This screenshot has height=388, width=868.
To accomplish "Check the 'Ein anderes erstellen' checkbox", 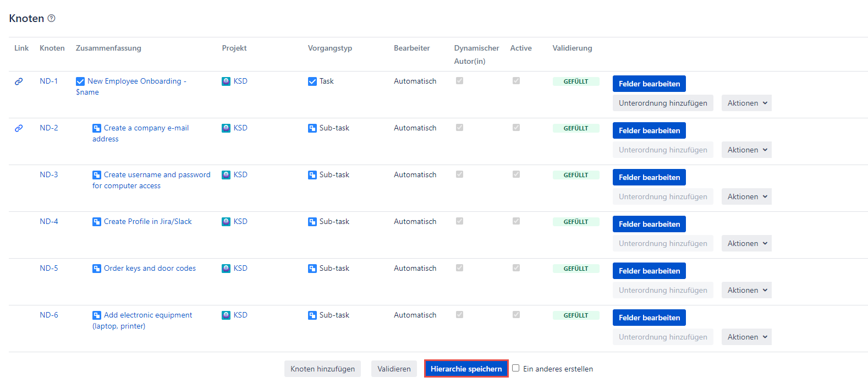I will pos(515,368).
